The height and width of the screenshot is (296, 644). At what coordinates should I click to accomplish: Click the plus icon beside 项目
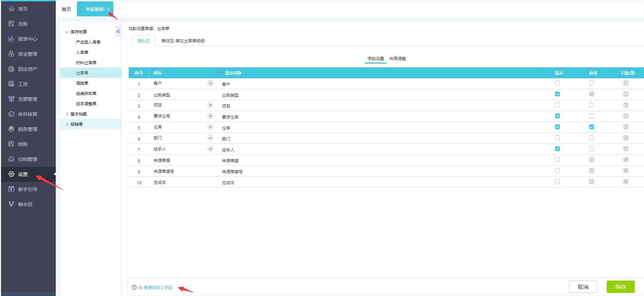(210, 105)
